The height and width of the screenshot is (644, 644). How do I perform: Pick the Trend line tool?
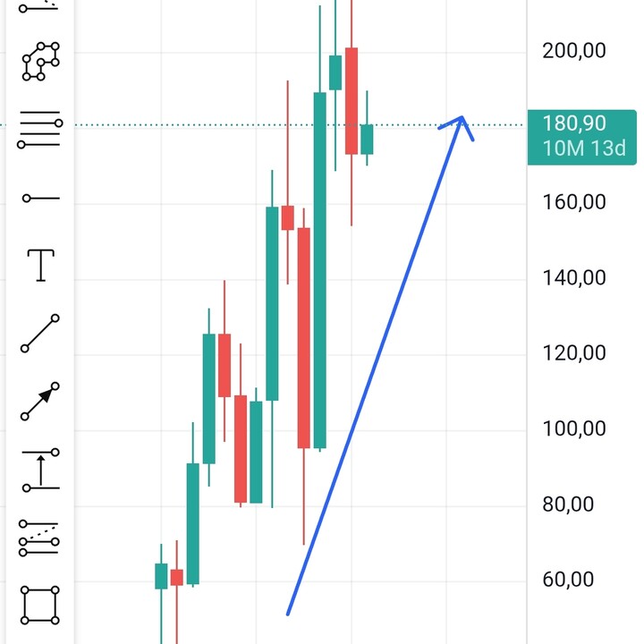point(40,334)
